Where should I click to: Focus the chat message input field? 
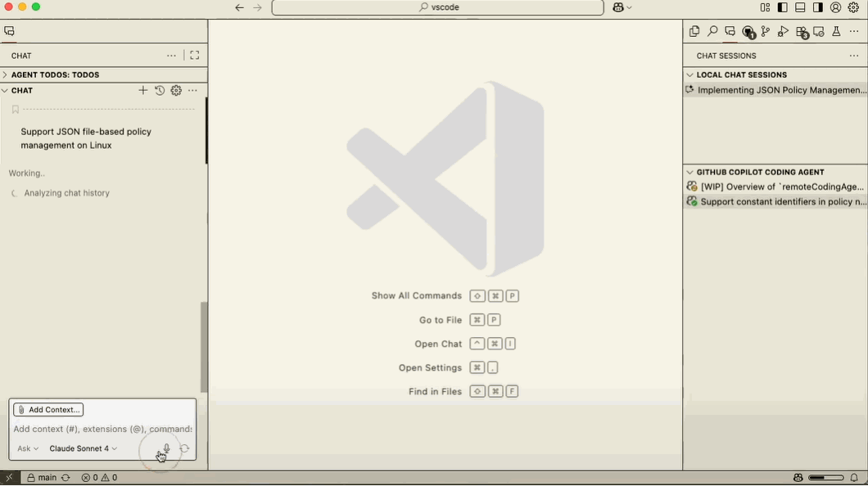point(102,429)
